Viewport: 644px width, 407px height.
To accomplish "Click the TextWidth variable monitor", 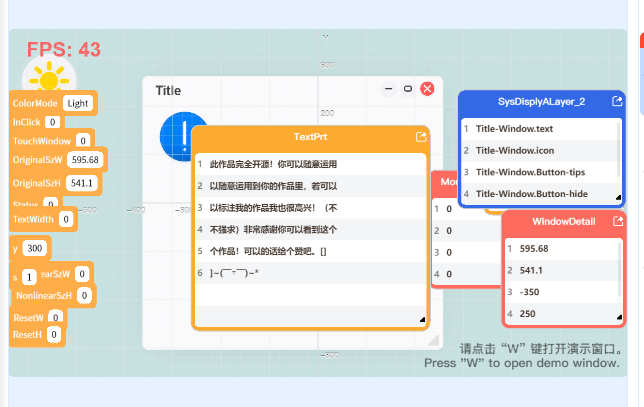I will coord(43,219).
